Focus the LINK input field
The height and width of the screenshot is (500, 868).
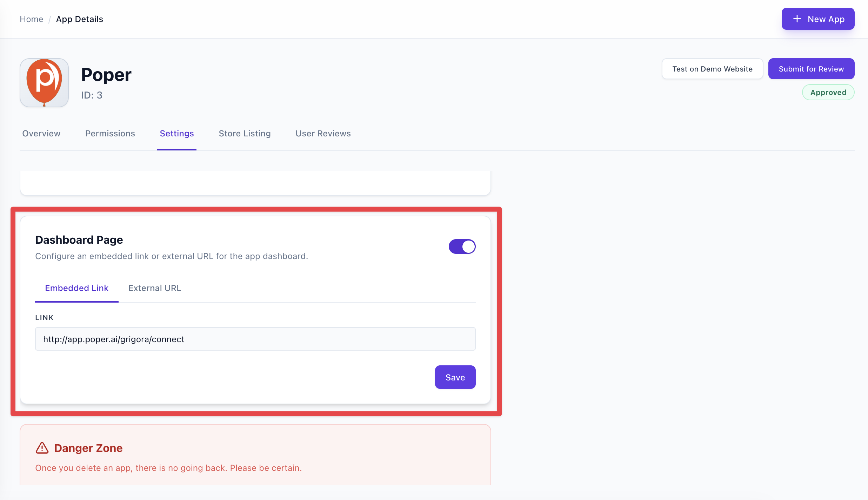pos(255,339)
